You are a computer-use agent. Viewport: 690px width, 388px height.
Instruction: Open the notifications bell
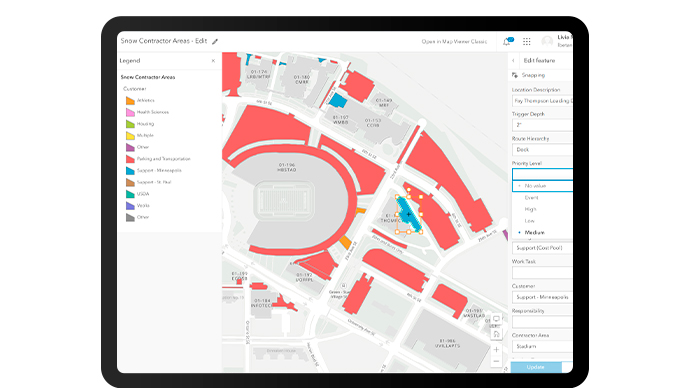[x=507, y=41]
